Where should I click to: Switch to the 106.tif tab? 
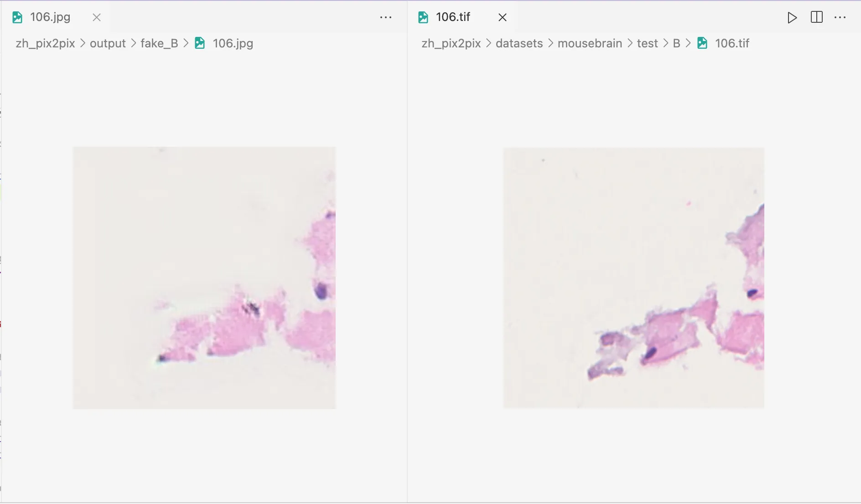[453, 17]
